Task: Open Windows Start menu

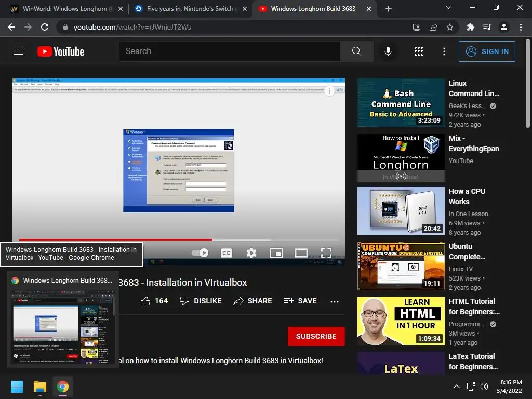Action: click(17, 387)
